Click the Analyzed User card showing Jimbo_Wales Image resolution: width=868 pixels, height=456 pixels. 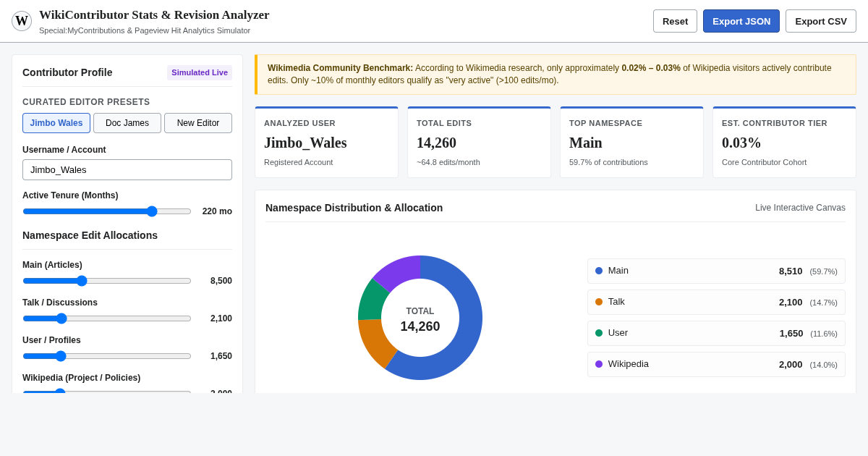tap(326, 143)
